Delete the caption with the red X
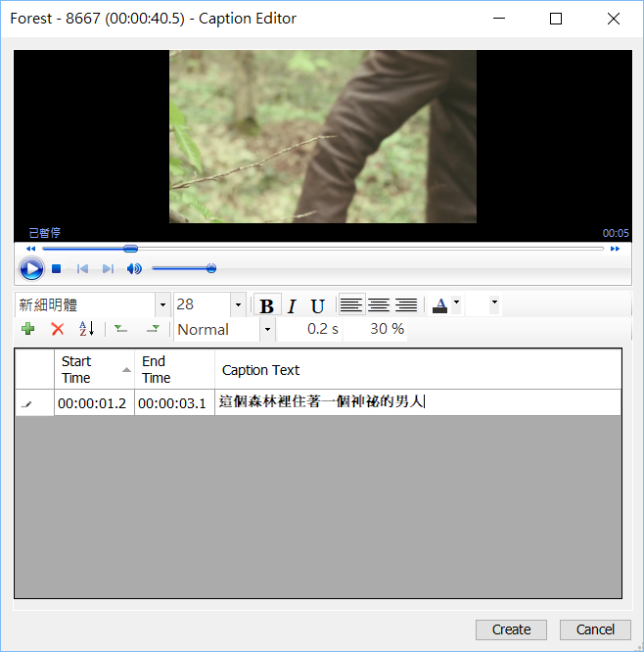 (58, 329)
